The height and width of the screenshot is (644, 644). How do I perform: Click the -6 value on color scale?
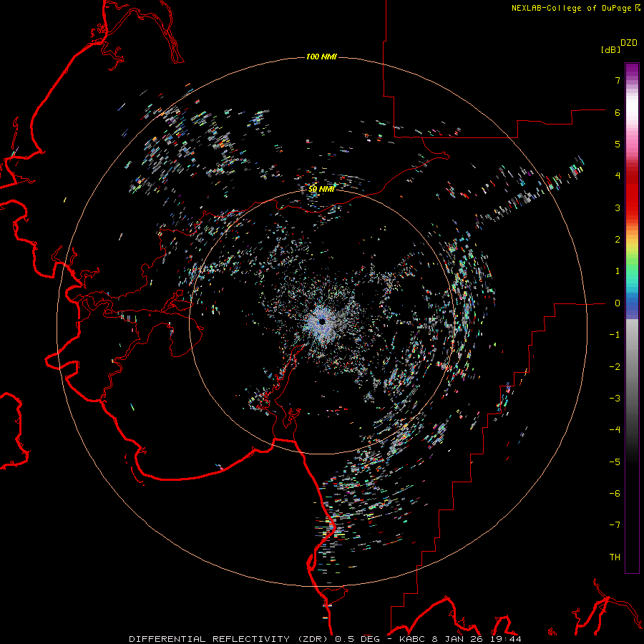coord(615,494)
